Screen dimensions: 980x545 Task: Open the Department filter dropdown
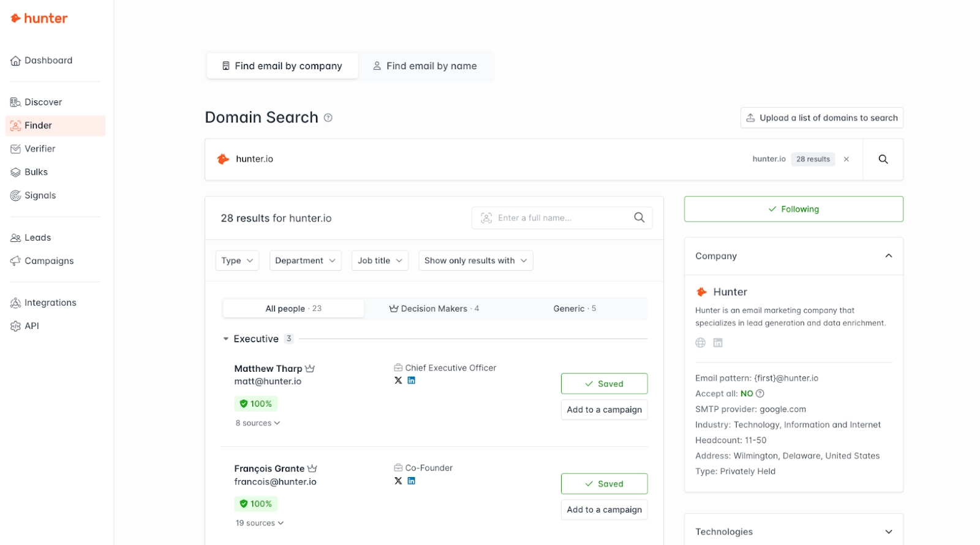(305, 261)
